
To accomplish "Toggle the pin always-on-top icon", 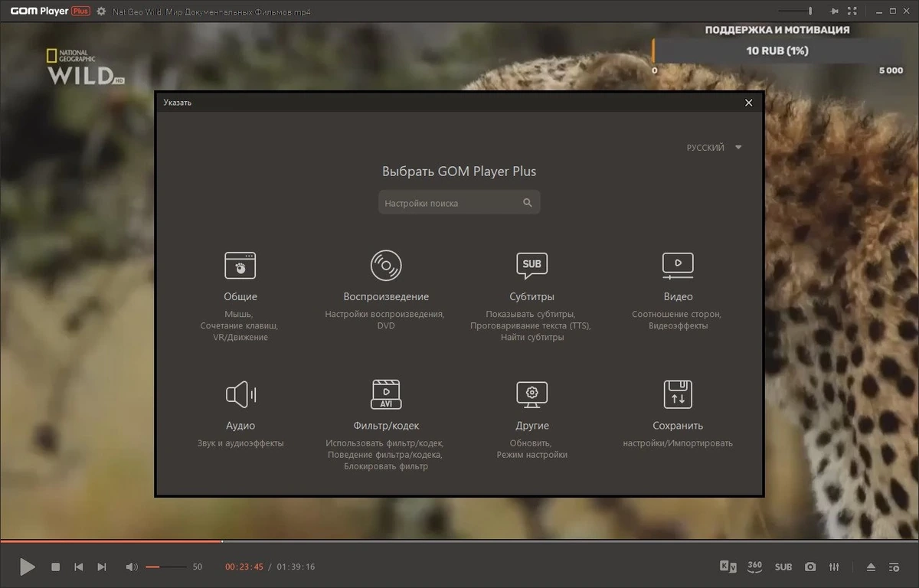I will (835, 11).
